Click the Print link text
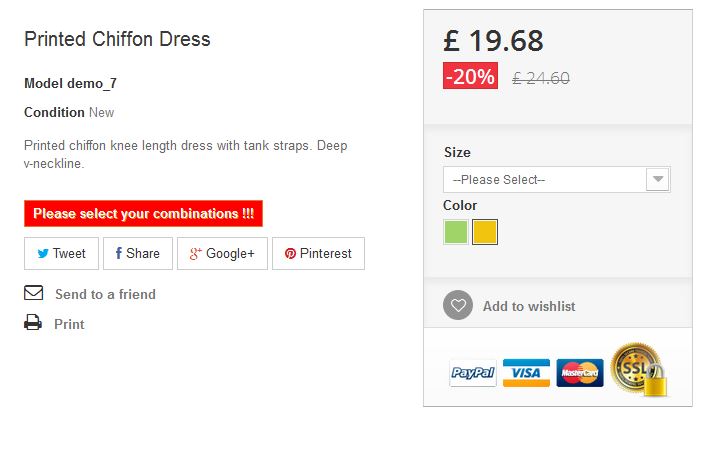This screenshot has width=712, height=456. click(x=69, y=324)
